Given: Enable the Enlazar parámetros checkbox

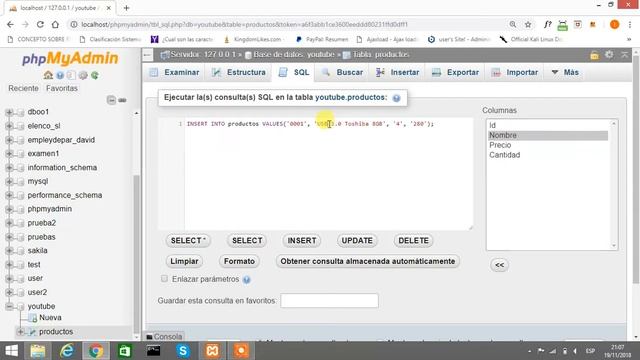Looking at the screenshot, I should click(164, 279).
